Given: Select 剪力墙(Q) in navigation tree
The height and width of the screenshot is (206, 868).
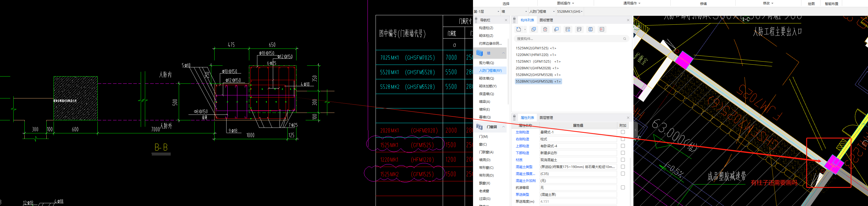Looking at the screenshot, I should 487,63.
